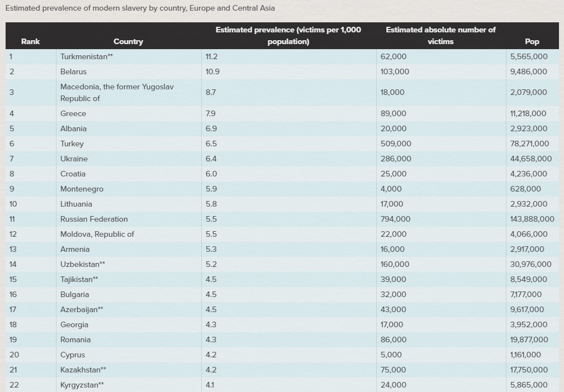Click the Estimated absolute number of victims header
This screenshot has width=564, height=392.
coord(440,36)
